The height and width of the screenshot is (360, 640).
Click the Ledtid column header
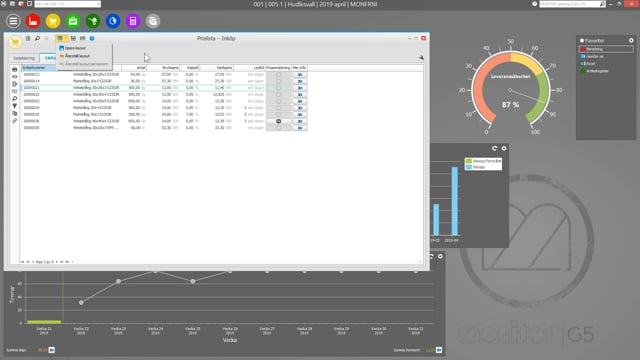coord(249,68)
